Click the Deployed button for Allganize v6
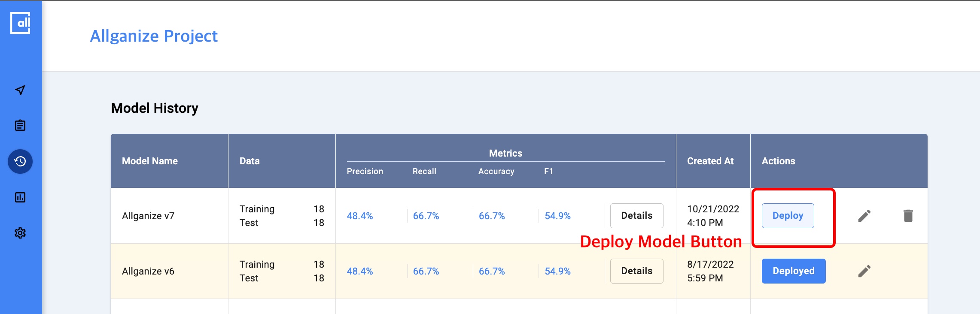This screenshot has height=314, width=980. (x=793, y=271)
